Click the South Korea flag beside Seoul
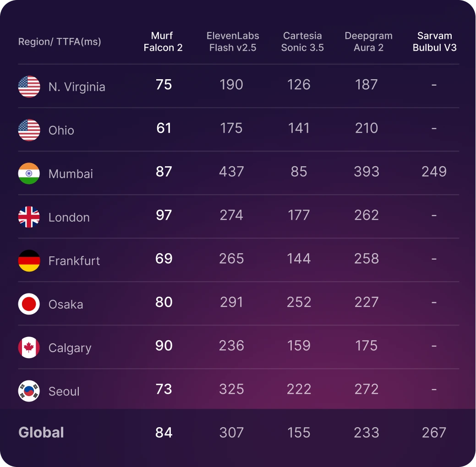 click(x=29, y=391)
